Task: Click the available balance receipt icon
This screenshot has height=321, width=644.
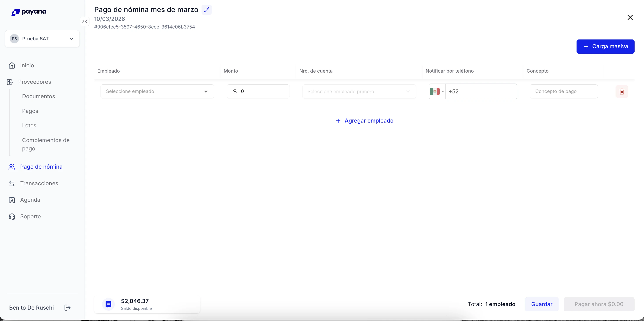Action: [108, 304]
